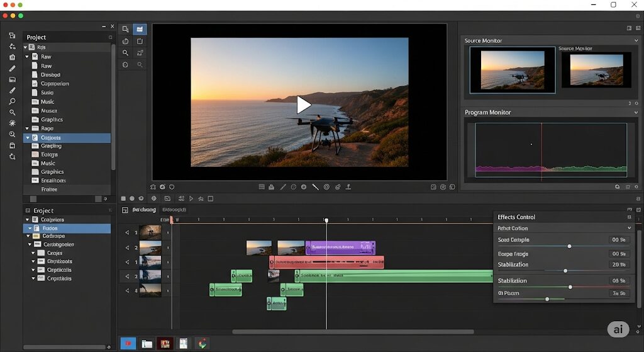This screenshot has width=644, height=352.
Task: Click the sun-shaped icon in the left sidebar
Action: 13,123
